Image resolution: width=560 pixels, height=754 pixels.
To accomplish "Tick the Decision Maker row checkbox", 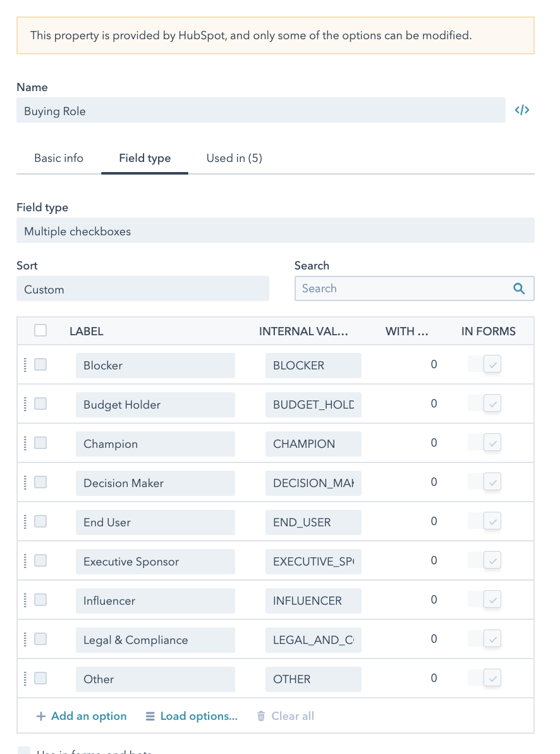I will [40, 482].
